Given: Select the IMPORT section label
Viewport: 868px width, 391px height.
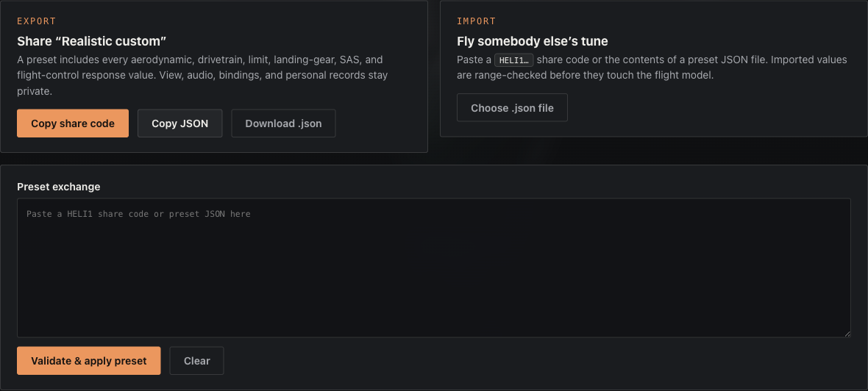Looking at the screenshot, I should (476, 21).
